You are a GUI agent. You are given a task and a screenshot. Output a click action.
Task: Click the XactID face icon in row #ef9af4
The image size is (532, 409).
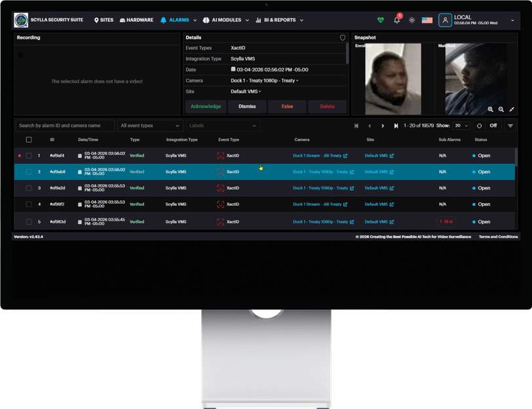point(221,156)
